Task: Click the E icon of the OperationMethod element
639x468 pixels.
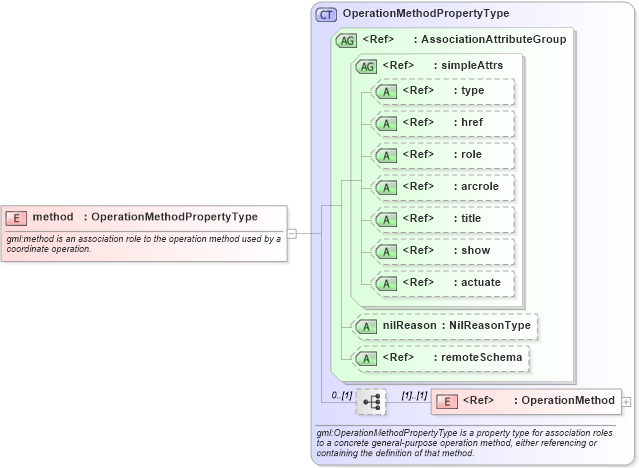Action: pos(447,402)
